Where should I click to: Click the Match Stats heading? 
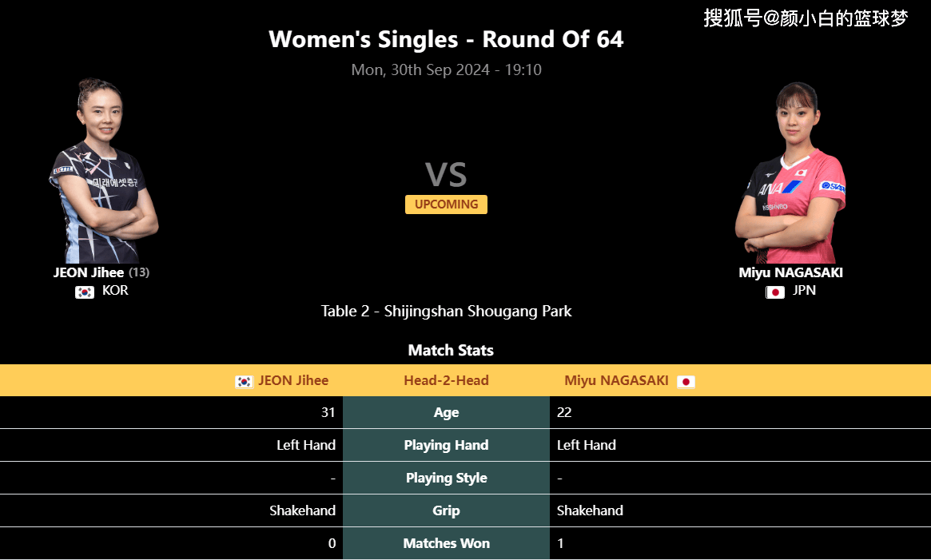[451, 351]
